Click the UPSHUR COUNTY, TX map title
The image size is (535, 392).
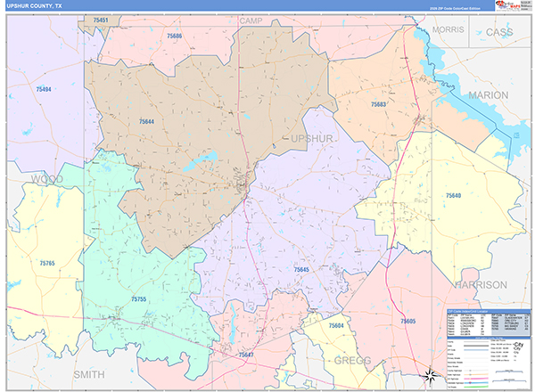(x=35, y=6)
